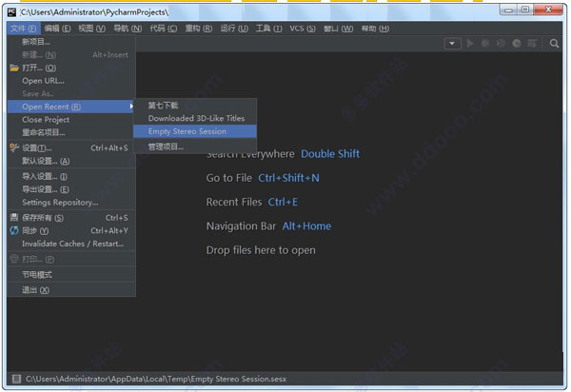The width and height of the screenshot is (571, 392).
Task: Open the 导航 (N) menu
Action: click(x=128, y=29)
